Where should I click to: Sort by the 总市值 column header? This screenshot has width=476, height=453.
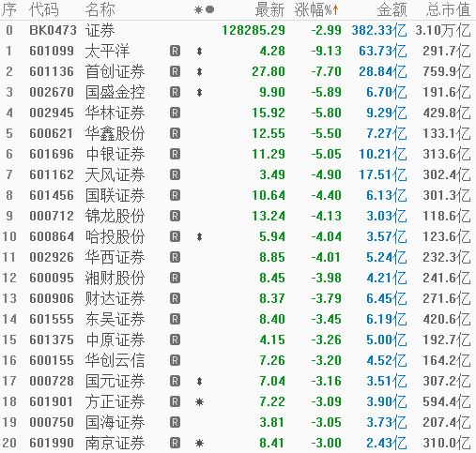click(x=448, y=9)
